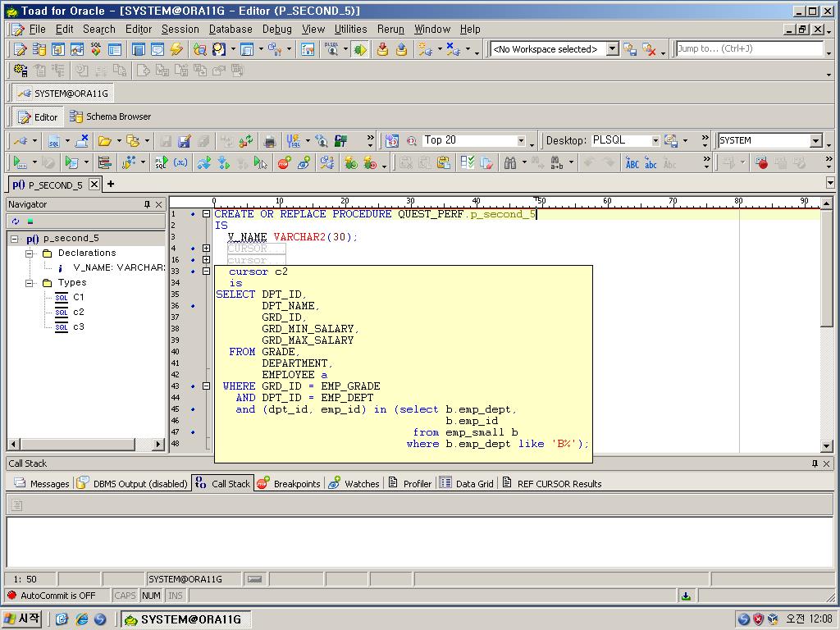The width and height of the screenshot is (840, 630).
Task: Click the Navigator refresh icon
Action: pyautogui.click(x=16, y=221)
